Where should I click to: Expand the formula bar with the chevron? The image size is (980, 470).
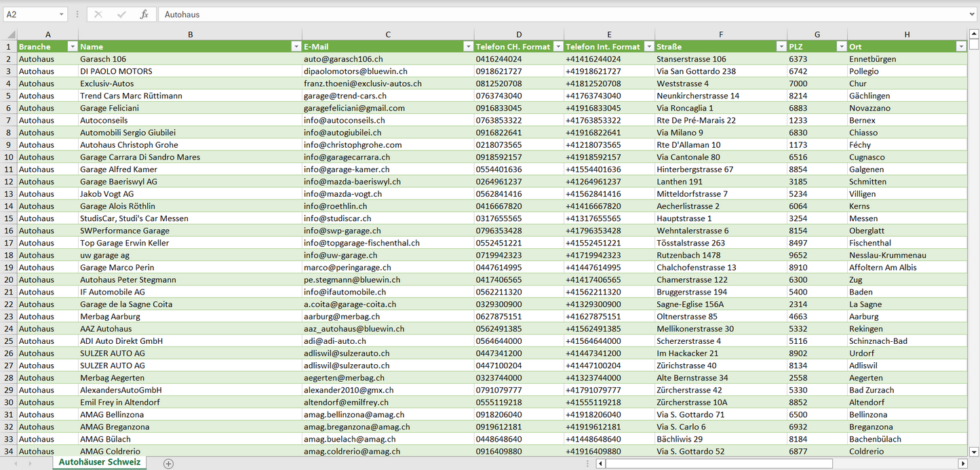point(973,14)
